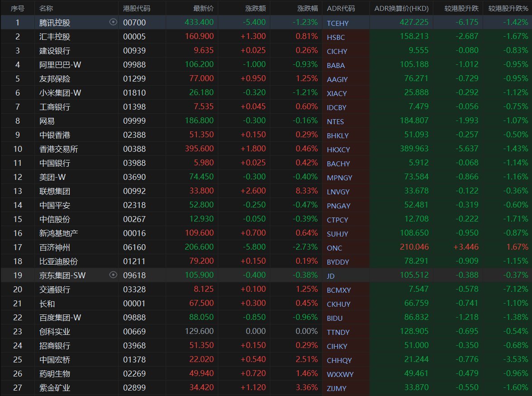Screen dimensions: 532x396
Task: Select the 紫金矿业 stock name
Action: [55, 388]
